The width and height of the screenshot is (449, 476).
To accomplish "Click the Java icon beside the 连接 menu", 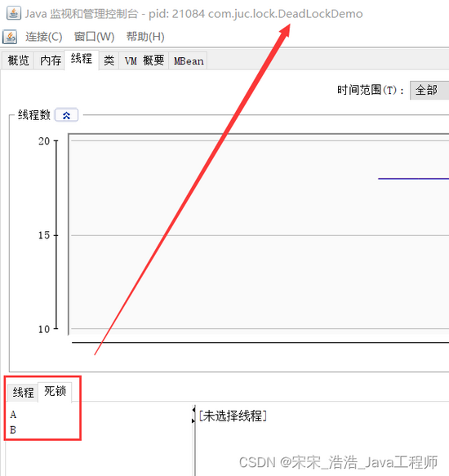I will coord(10,37).
